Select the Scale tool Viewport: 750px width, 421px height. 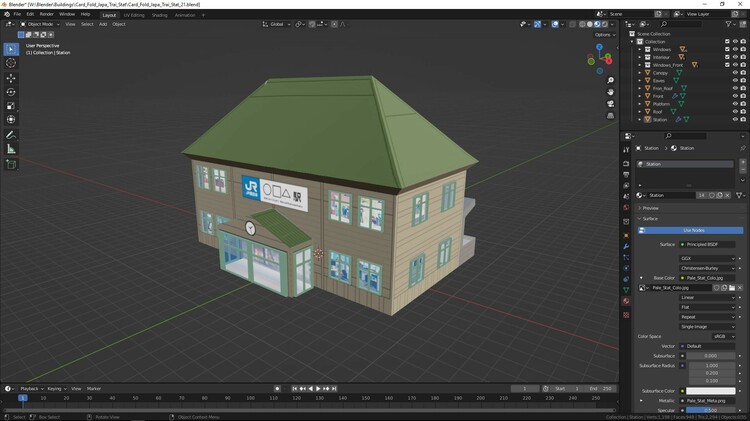(x=11, y=106)
